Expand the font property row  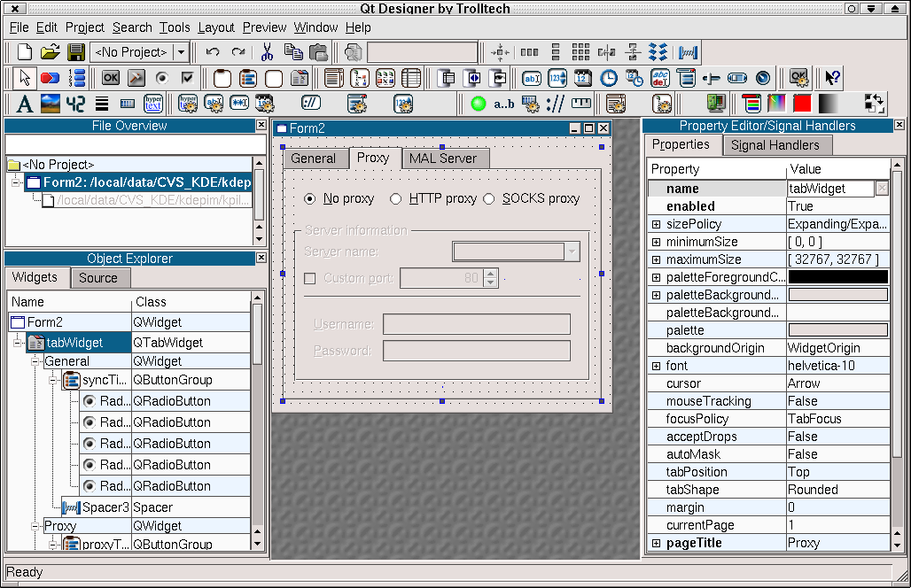pos(657,366)
